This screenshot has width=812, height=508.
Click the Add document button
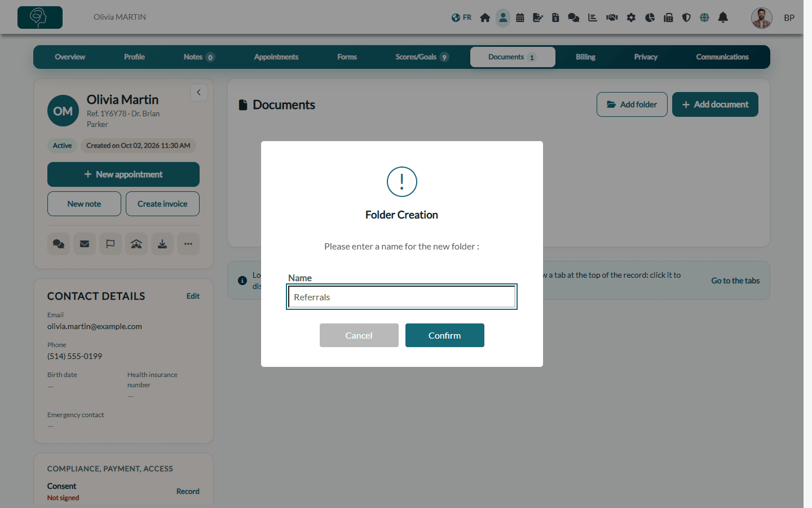coord(715,104)
